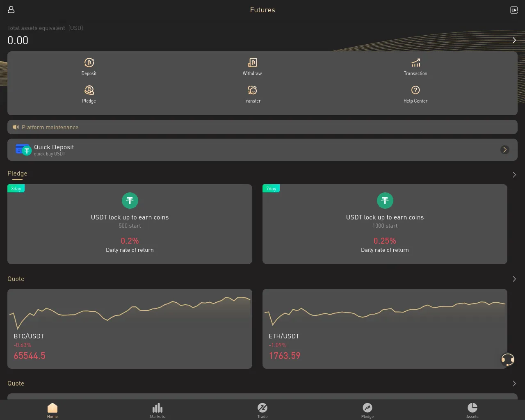Open the user profile icon

pyautogui.click(x=11, y=9)
